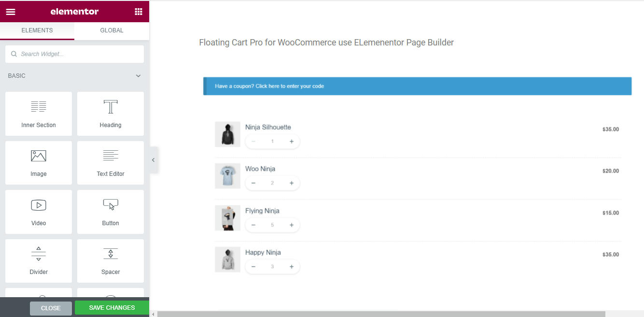Click the coupon code link
Image resolution: width=644 pixels, height=317 pixels.
290,86
